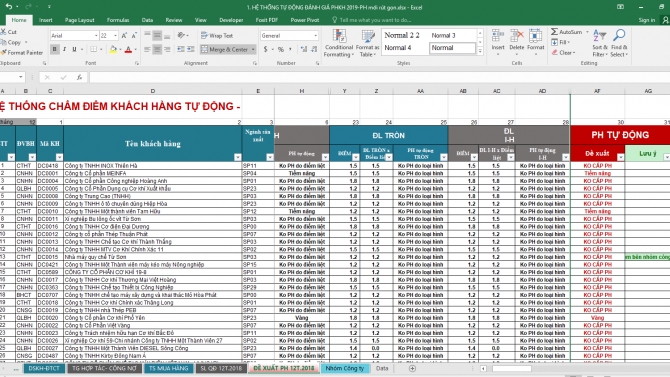The image size is (670, 377).
Task: Click the Cut command
Action: point(9,32)
